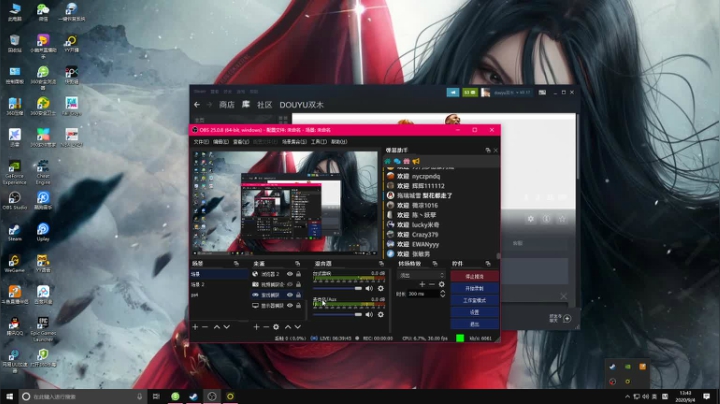Pop out the scenes dock panel
This screenshot has height=404, width=720.
pos(236,264)
